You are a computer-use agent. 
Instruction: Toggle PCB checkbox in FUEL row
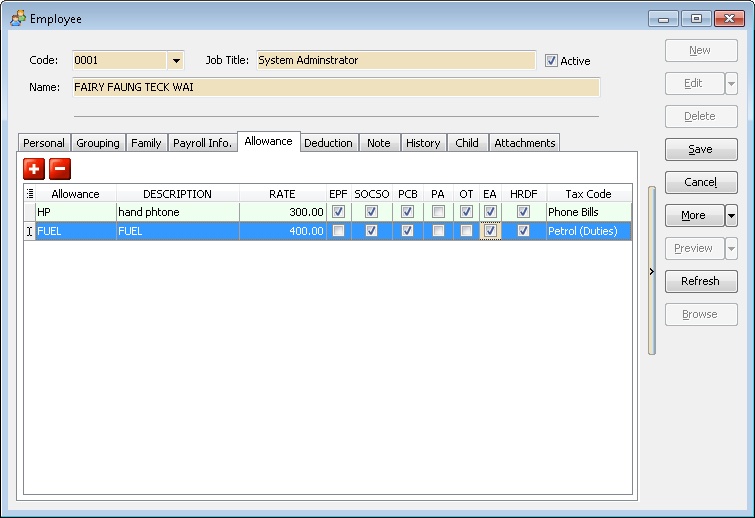tap(407, 231)
